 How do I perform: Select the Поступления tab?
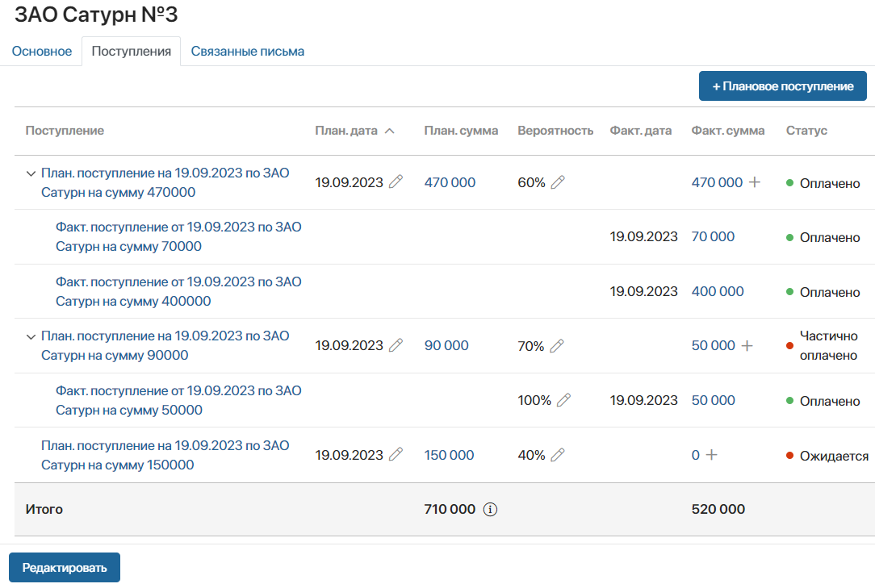pos(131,52)
